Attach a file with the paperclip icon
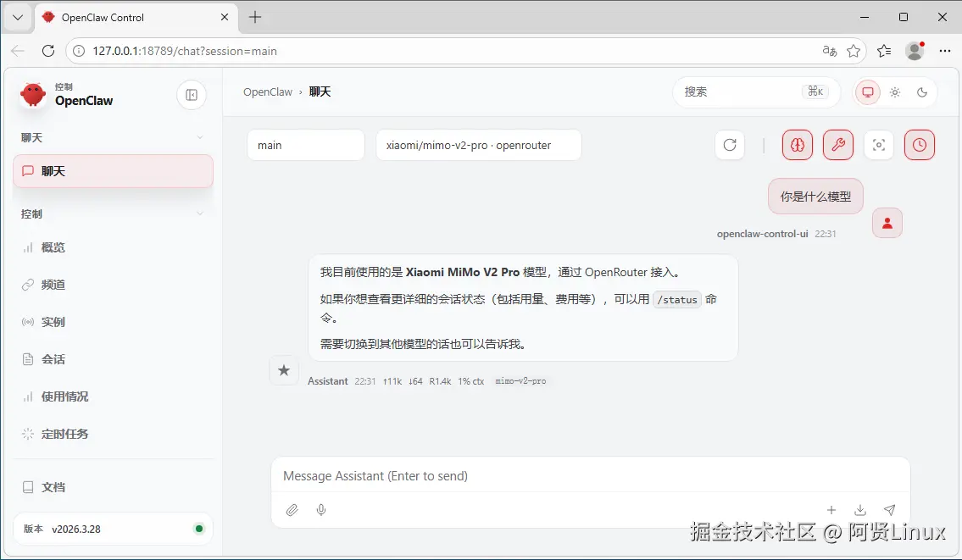Screen dimensions: 962x560 point(292,510)
